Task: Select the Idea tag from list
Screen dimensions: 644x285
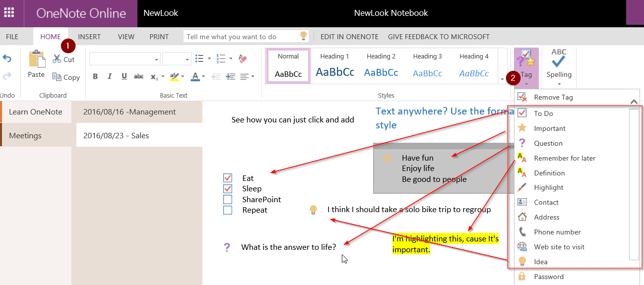Action: (x=540, y=262)
